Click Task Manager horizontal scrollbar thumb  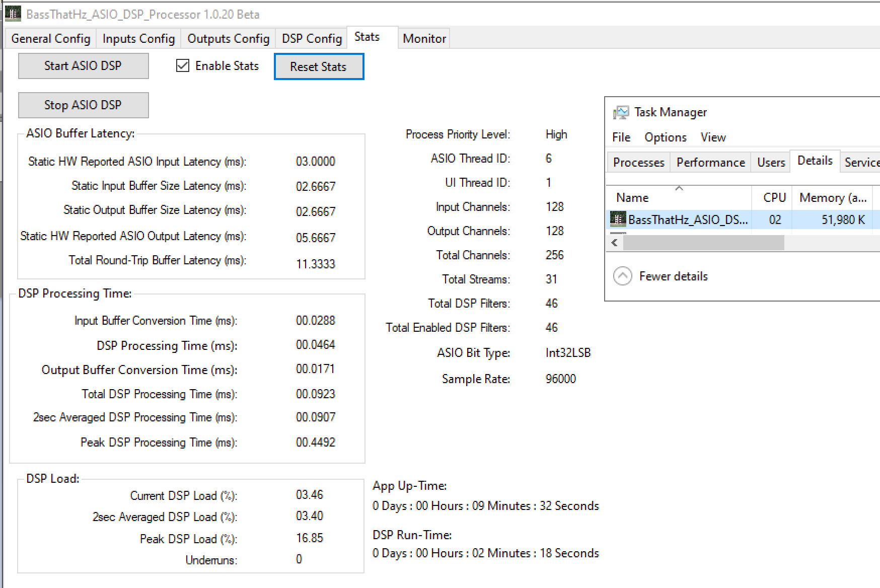click(x=703, y=243)
